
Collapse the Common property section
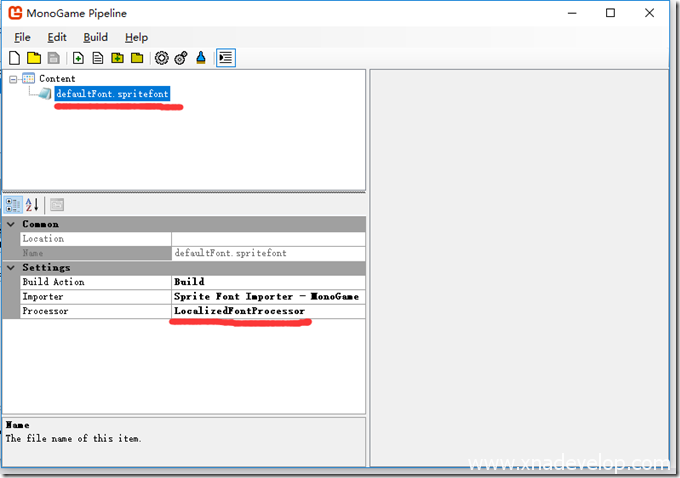pyautogui.click(x=11, y=224)
